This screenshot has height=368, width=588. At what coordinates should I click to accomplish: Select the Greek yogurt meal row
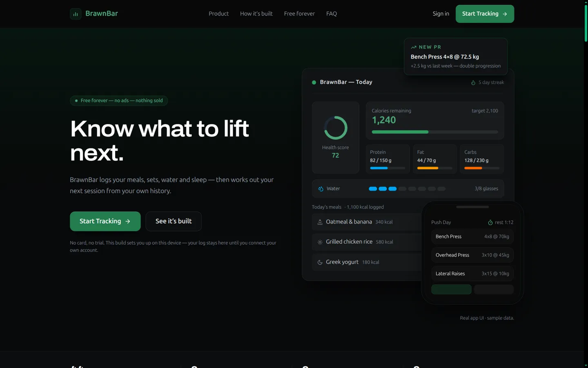pos(366,262)
